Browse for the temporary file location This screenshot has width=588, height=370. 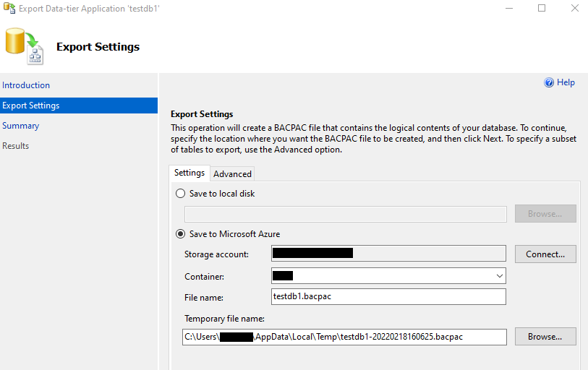coord(545,337)
